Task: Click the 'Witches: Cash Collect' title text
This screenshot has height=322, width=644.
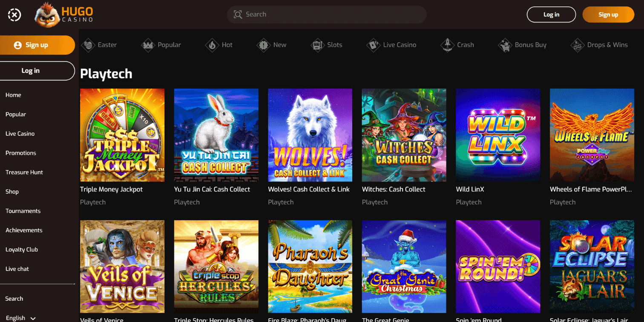Action: (394, 189)
